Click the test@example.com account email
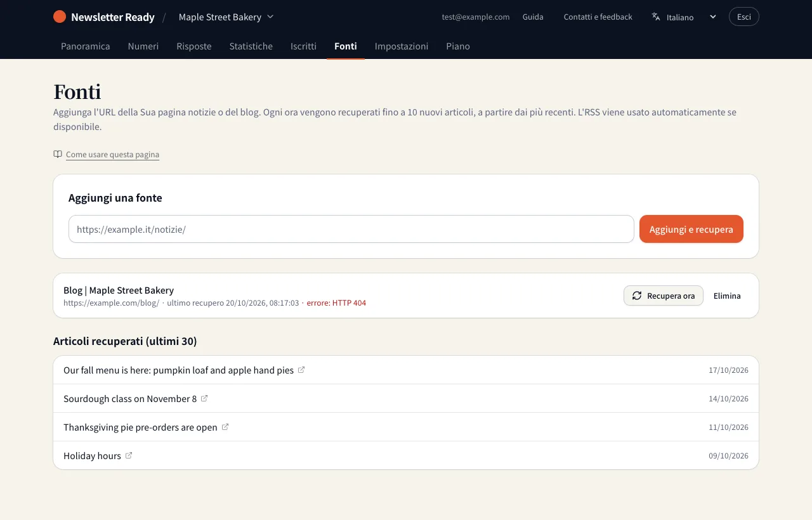The height and width of the screenshot is (520, 812). pyautogui.click(x=476, y=17)
